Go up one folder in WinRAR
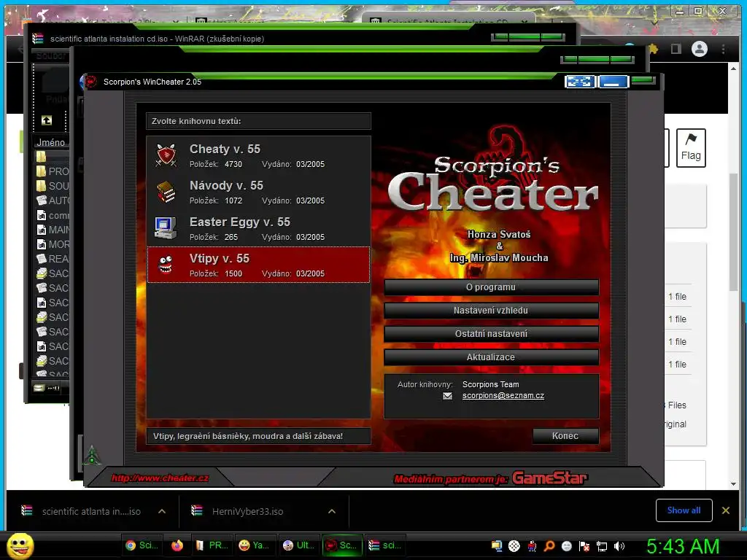 tap(47, 120)
